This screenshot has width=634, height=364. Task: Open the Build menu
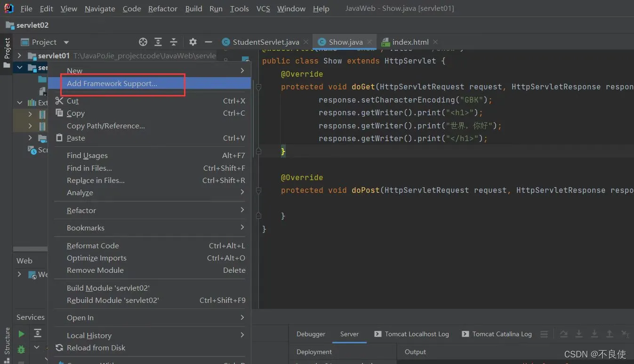pos(193,9)
